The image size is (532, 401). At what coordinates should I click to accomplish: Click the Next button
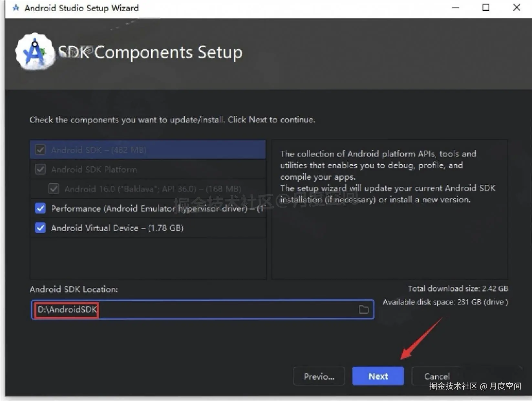coord(378,376)
